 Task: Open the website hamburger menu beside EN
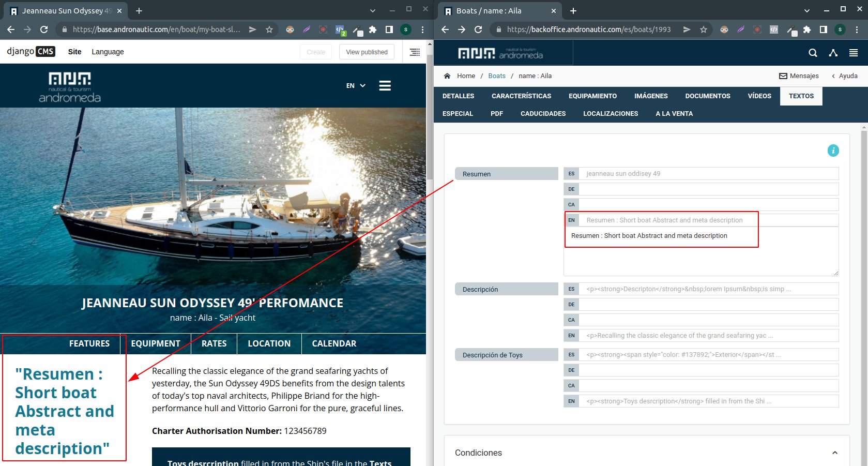tap(385, 86)
